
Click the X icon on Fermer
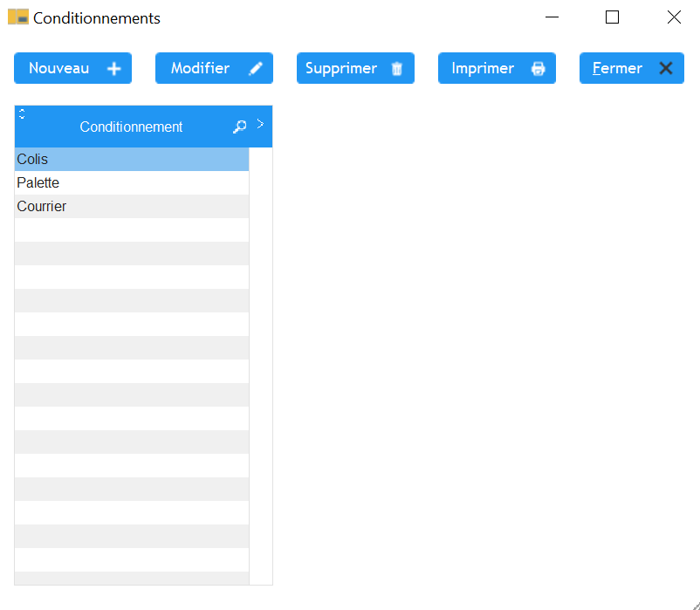(x=666, y=68)
